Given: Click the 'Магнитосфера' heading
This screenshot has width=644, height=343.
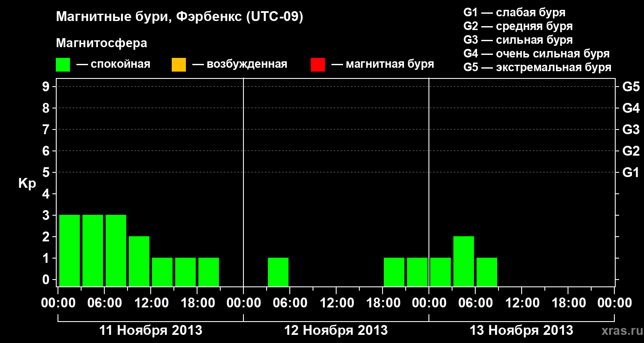Looking at the screenshot, I should pos(102,43).
